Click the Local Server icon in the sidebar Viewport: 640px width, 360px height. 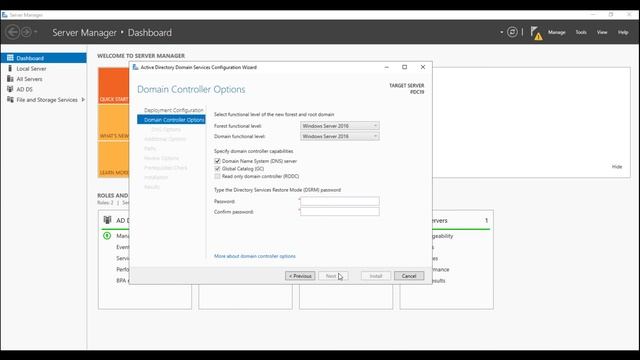[x=10, y=68]
